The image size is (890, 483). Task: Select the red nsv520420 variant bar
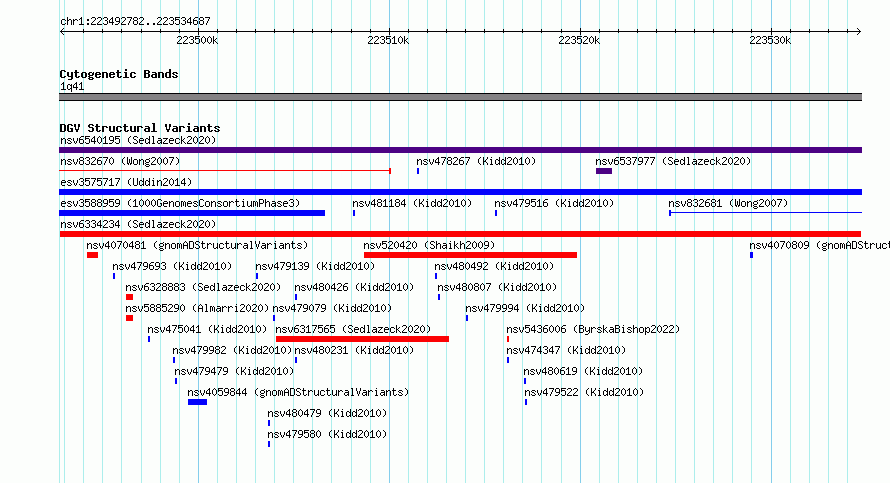[471, 255]
